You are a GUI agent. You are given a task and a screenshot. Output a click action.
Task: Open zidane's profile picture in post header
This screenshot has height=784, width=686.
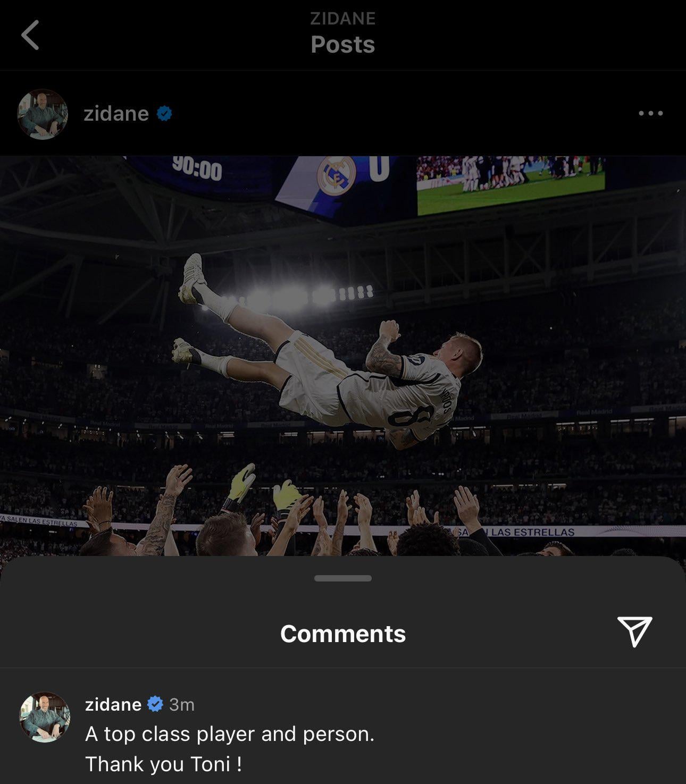click(43, 114)
